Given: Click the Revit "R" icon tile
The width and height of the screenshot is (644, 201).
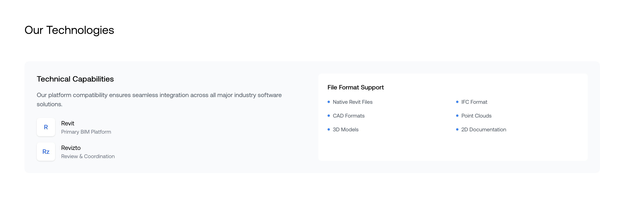Looking at the screenshot, I should [46, 127].
